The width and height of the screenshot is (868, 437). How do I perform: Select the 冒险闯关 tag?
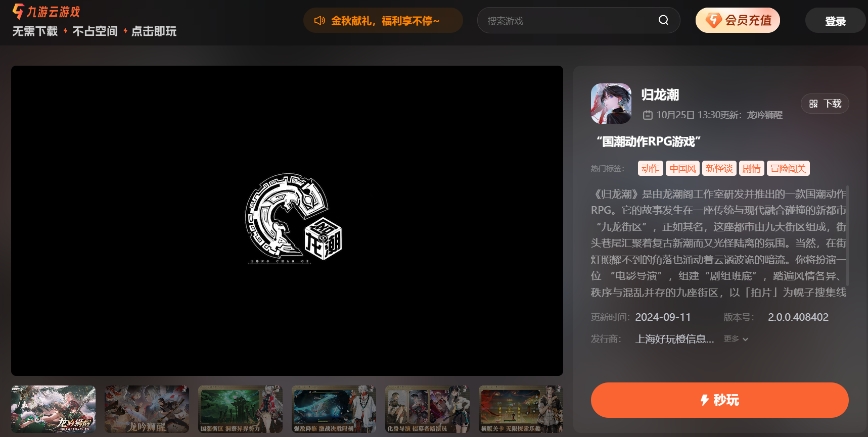(x=788, y=168)
